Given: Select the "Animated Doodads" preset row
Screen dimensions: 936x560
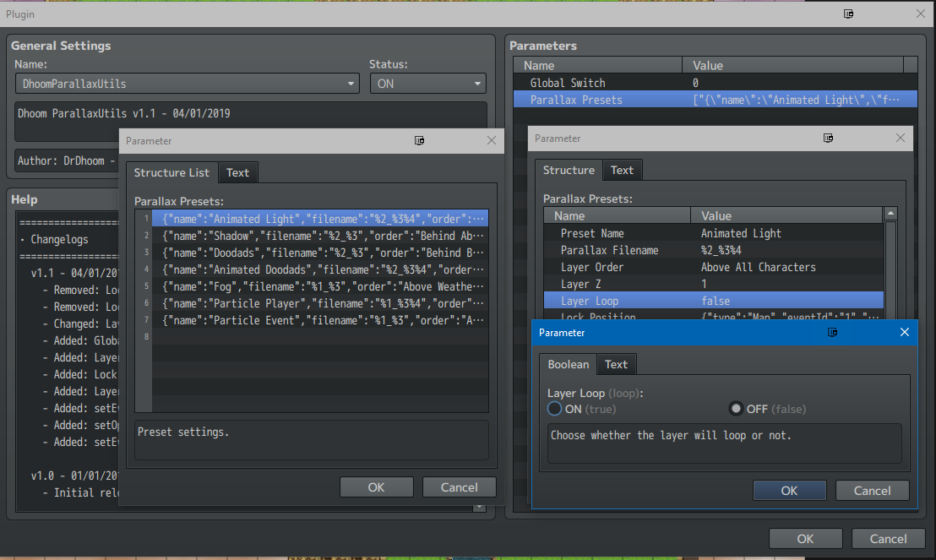Looking at the screenshot, I should click(x=320, y=269).
